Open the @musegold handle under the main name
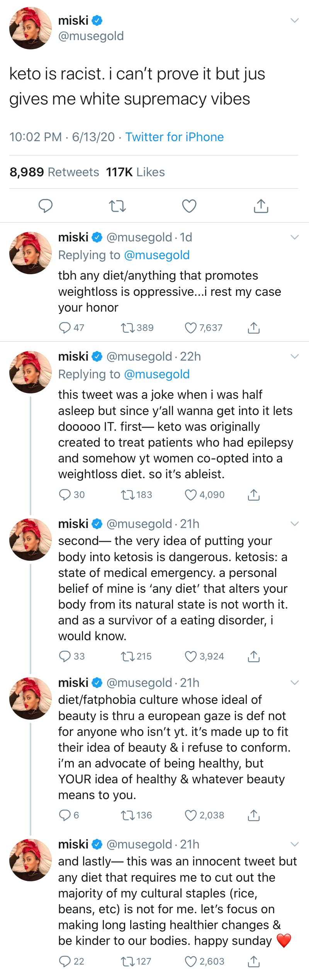The image size is (309, 980). 91,36
